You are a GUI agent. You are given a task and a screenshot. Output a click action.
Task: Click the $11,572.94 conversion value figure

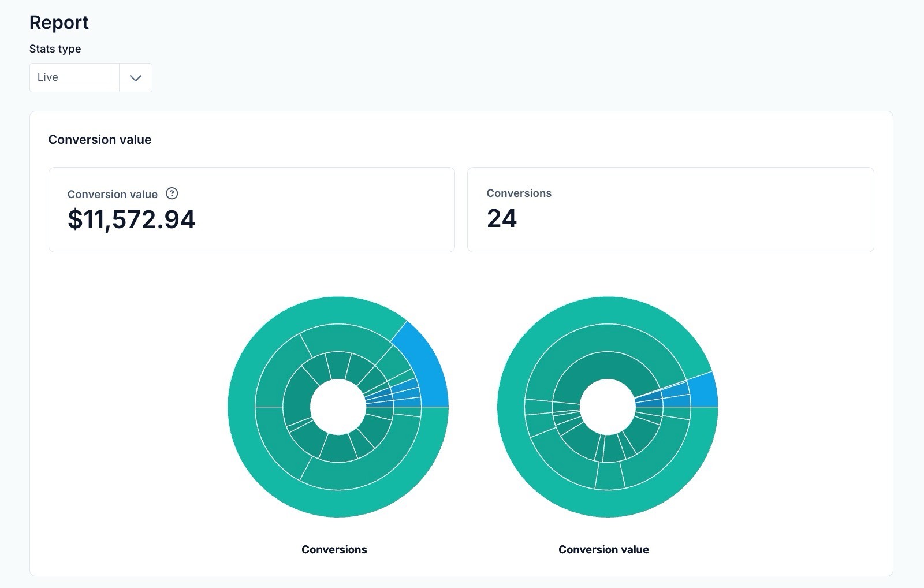(132, 219)
